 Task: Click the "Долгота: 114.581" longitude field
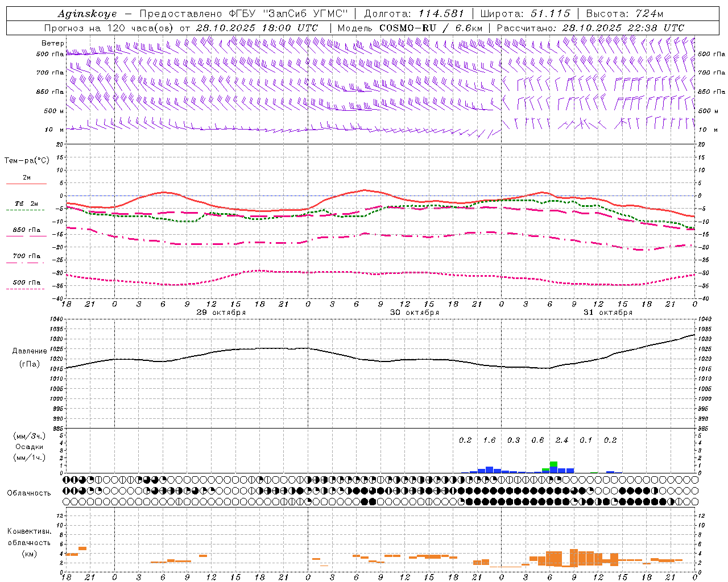(x=414, y=14)
